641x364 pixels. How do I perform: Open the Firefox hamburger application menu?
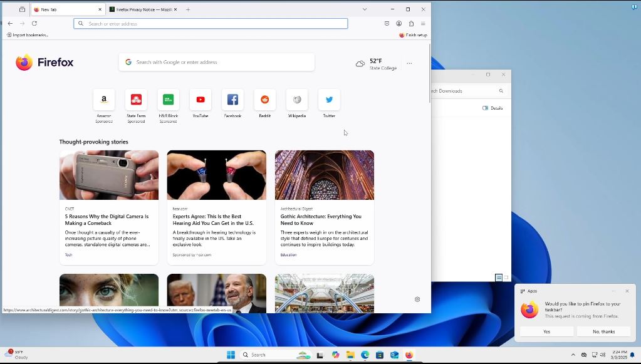pyautogui.click(x=423, y=24)
